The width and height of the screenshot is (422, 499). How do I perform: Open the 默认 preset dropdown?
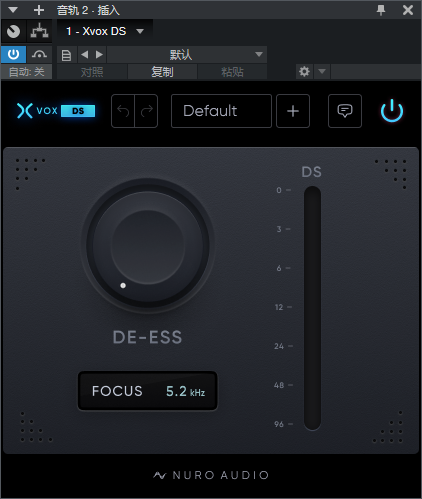pos(187,55)
